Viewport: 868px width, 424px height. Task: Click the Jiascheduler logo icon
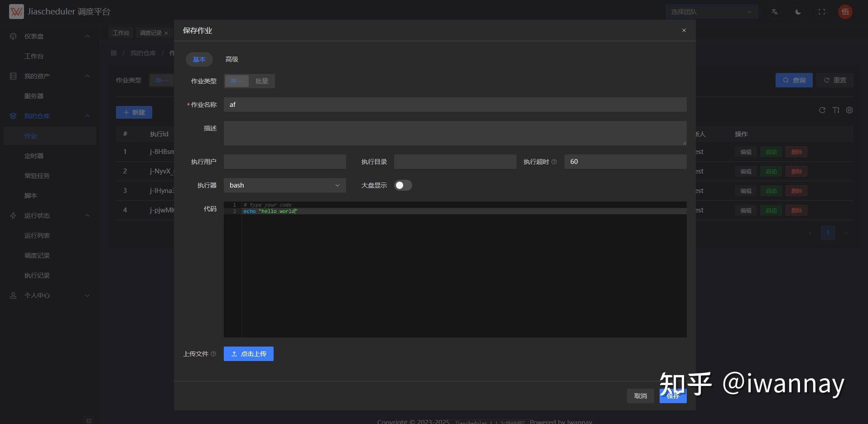[16, 12]
